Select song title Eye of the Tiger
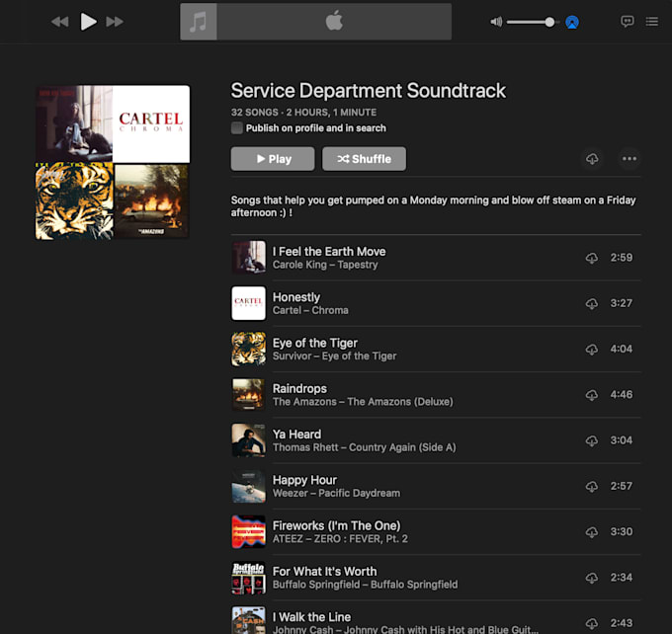This screenshot has height=634, width=672. click(315, 343)
